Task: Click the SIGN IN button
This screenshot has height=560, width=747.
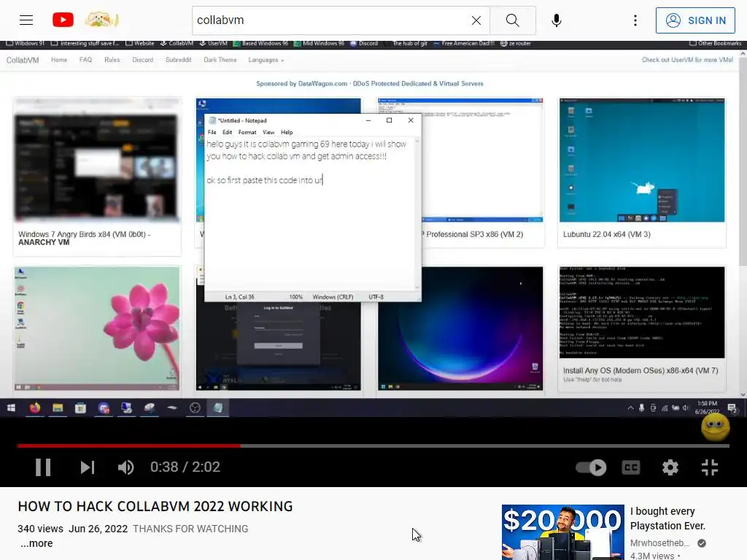Action: point(695,20)
